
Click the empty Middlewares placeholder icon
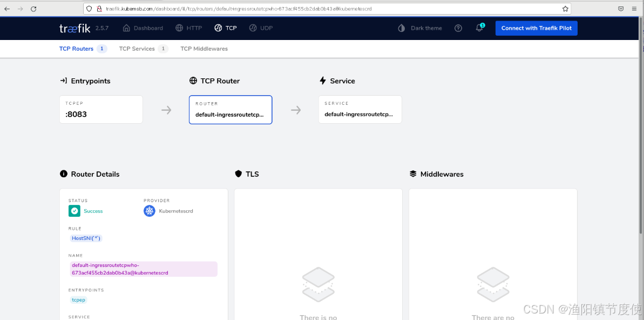pos(493,284)
